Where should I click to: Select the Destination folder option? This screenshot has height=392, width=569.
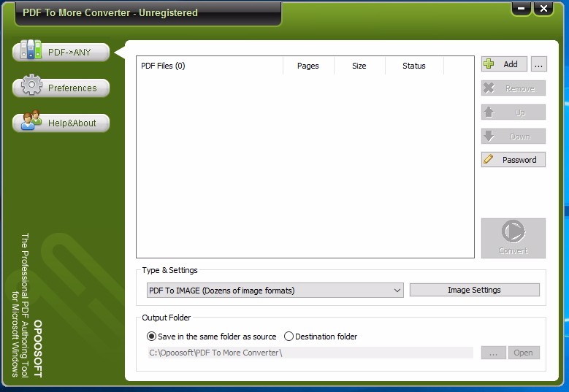321,337
